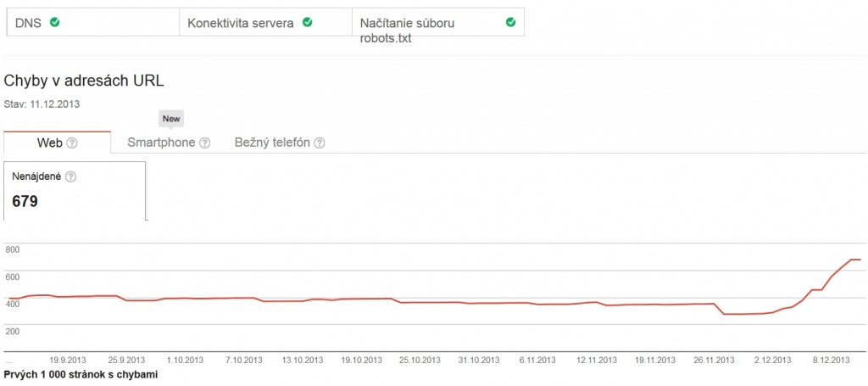Open the DNS status cell
Image resolution: width=868 pixels, height=386 pixels.
coord(93,23)
